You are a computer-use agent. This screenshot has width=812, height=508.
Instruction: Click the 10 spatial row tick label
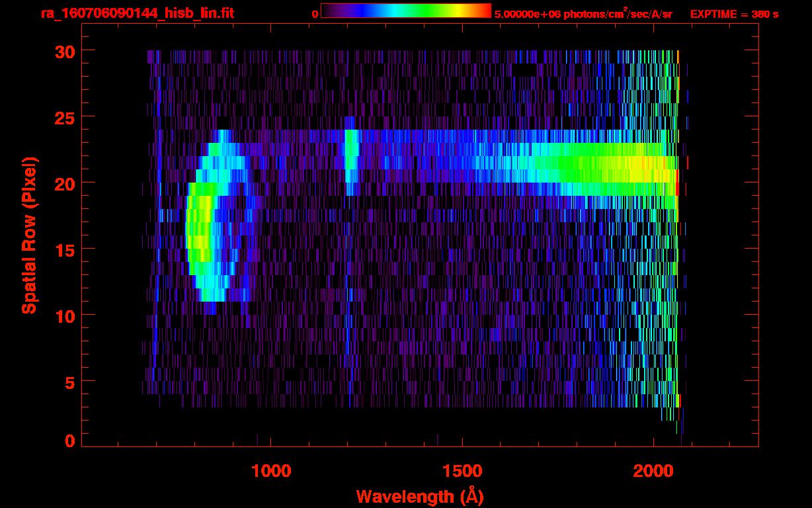[x=65, y=316]
